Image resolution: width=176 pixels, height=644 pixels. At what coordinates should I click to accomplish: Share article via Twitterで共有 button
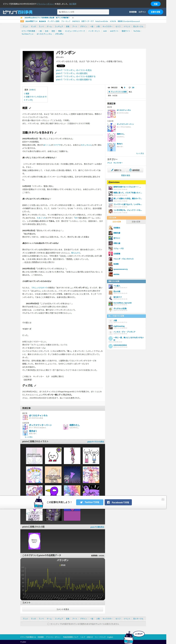[x=90, y=502]
